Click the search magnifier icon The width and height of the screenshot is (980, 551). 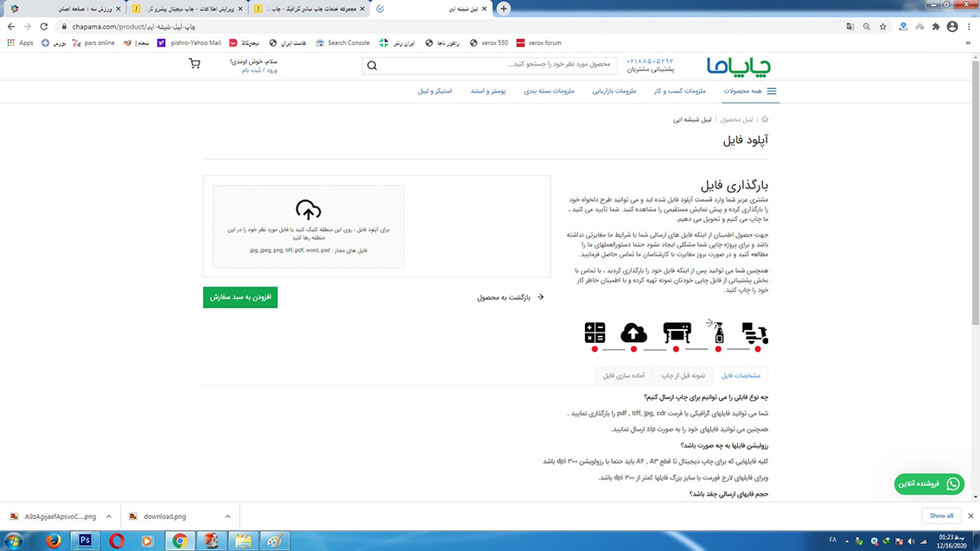372,65
